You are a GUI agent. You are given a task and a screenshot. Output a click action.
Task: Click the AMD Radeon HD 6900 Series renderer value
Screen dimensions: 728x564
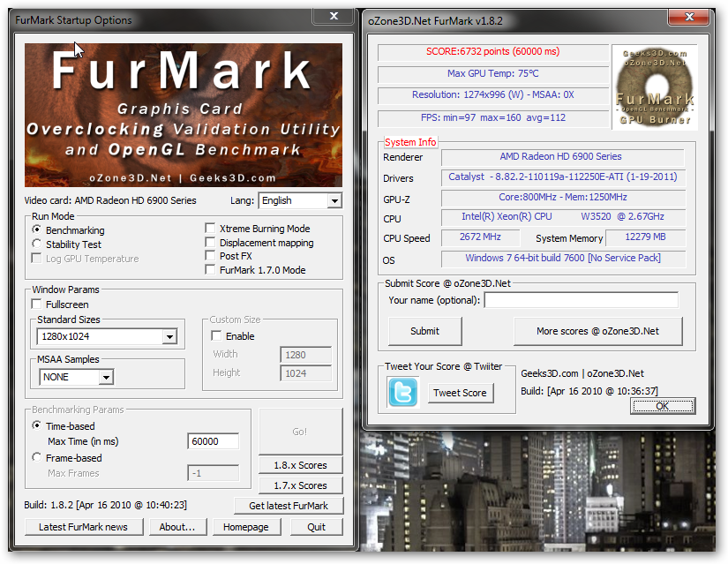point(561,156)
